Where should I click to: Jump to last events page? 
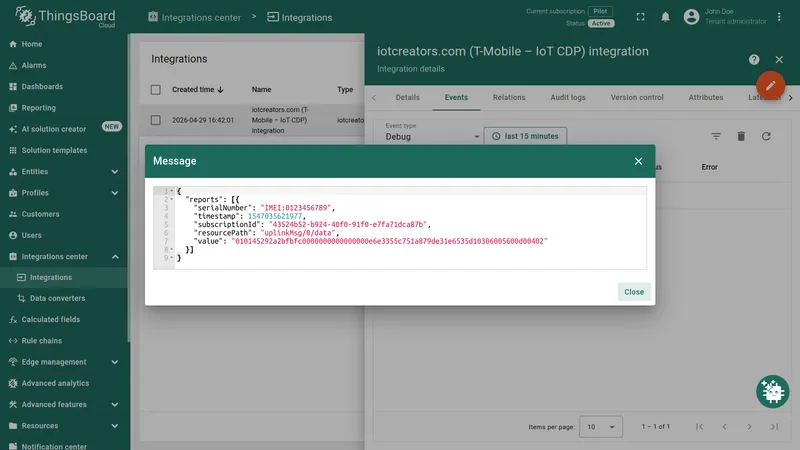774,427
